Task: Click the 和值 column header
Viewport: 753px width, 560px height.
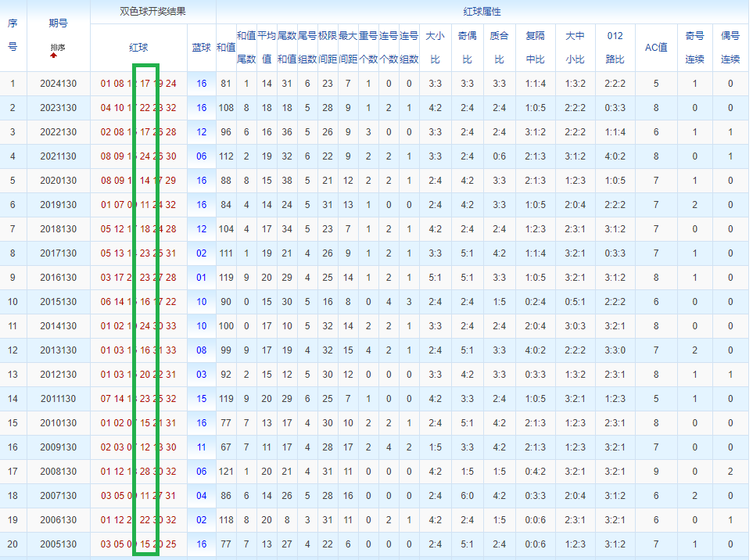Action: 226,48
